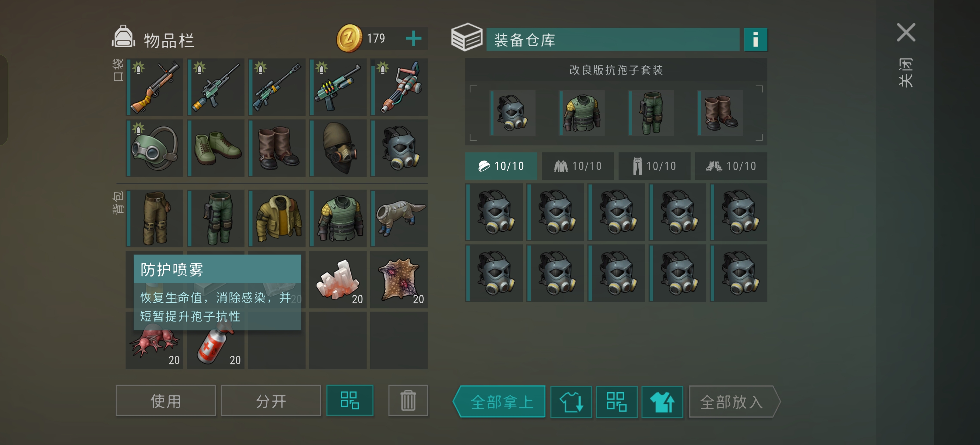Close the panel with the X
Viewport: 980px width, 445px height.
tap(906, 32)
